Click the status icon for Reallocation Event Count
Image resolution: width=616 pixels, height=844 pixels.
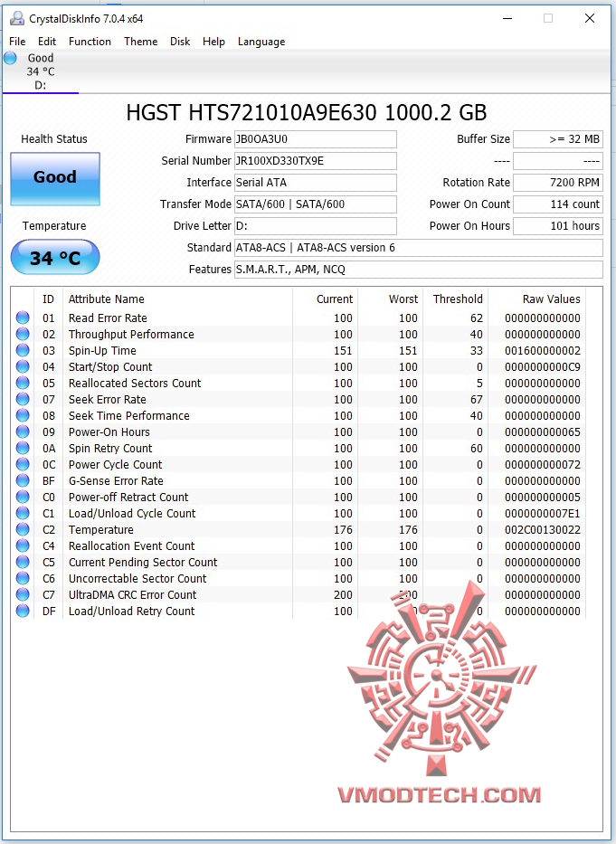(x=23, y=545)
